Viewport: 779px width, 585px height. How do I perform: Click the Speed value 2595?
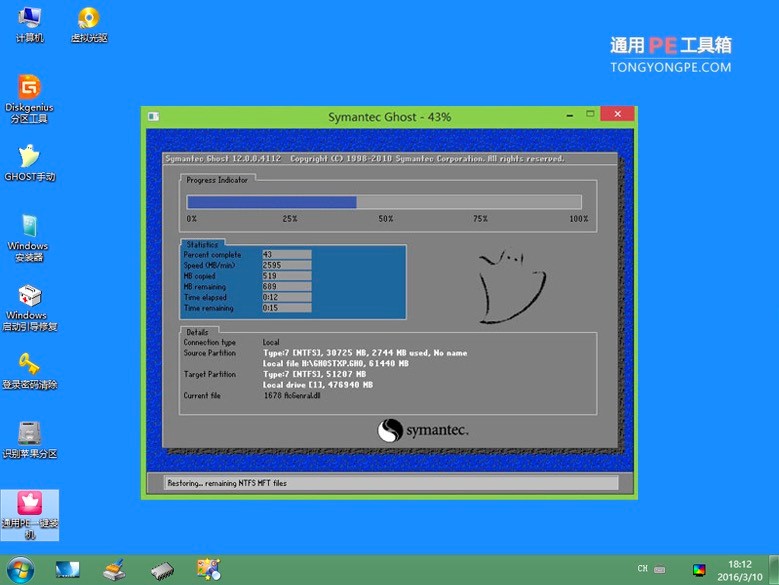(287, 265)
